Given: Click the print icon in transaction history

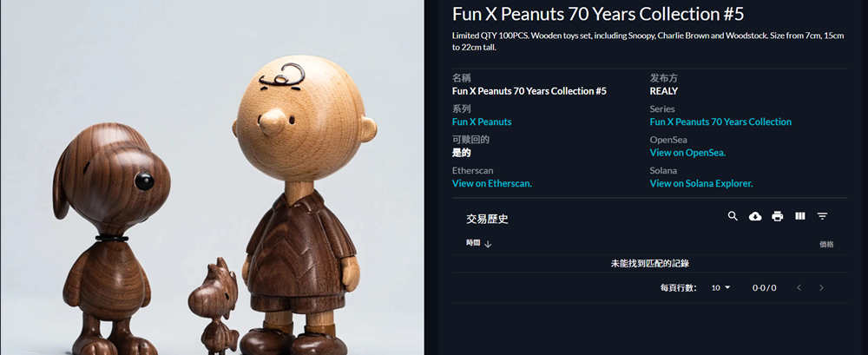Looking at the screenshot, I should [x=777, y=216].
